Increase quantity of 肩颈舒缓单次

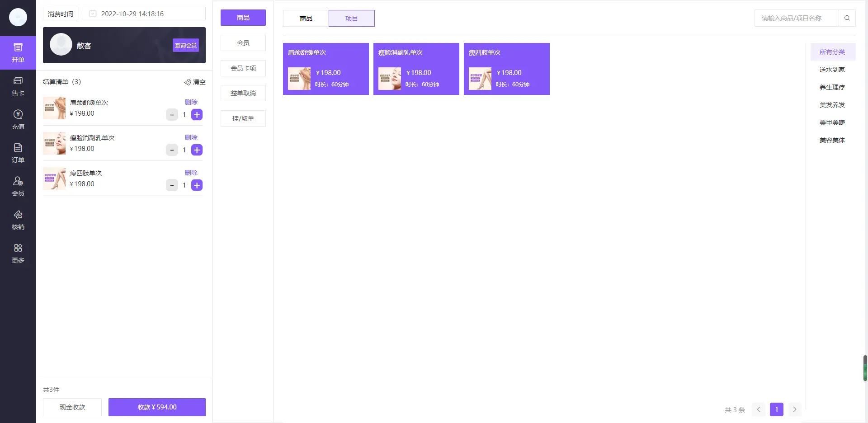tap(197, 115)
